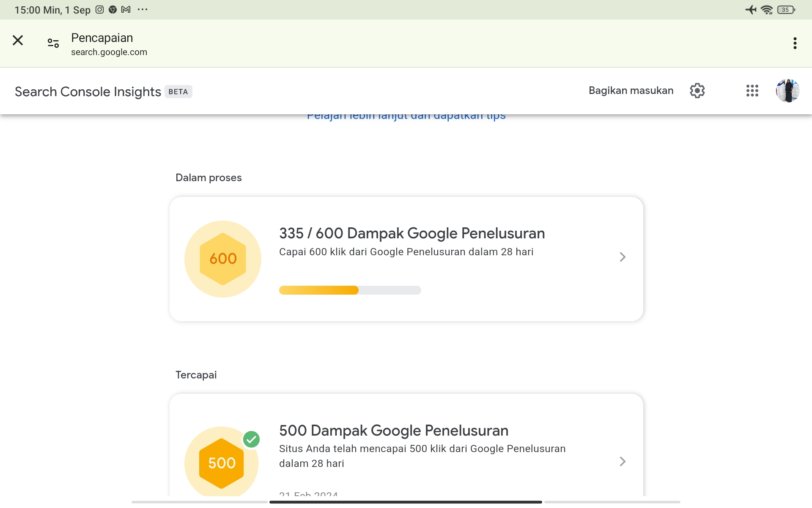Image resolution: width=812 pixels, height=508 pixels.
Task: Click Search Console Insights title
Action: (x=88, y=91)
